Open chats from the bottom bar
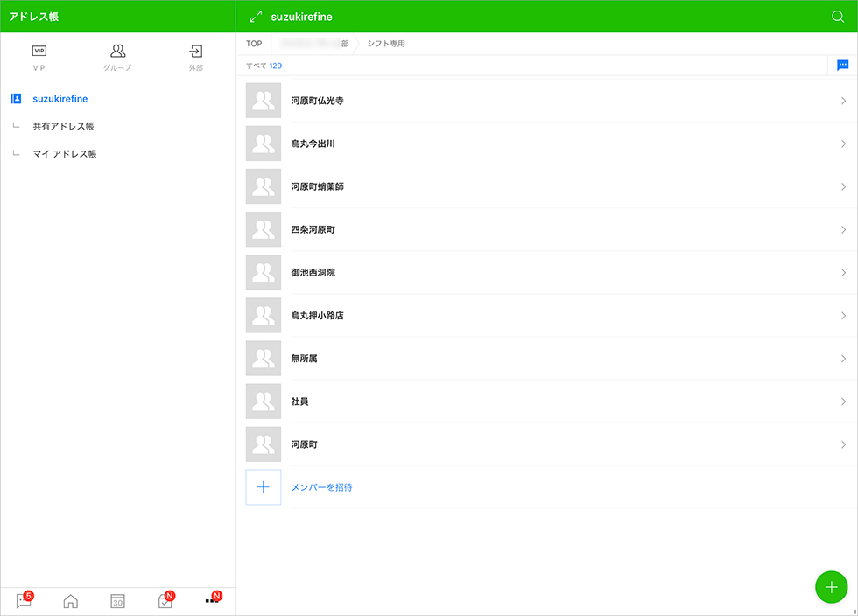This screenshot has width=858, height=616. 24,600
